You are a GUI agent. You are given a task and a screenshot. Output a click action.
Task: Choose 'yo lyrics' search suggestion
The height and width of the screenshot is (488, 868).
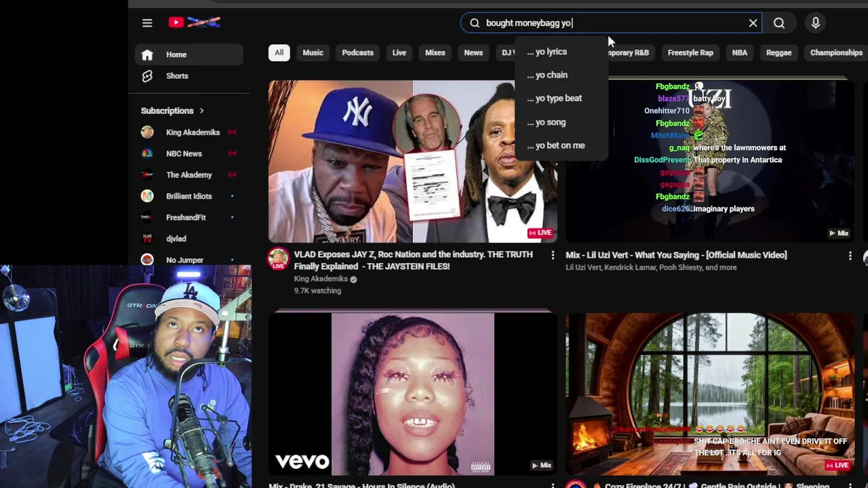tap(561, 52)
